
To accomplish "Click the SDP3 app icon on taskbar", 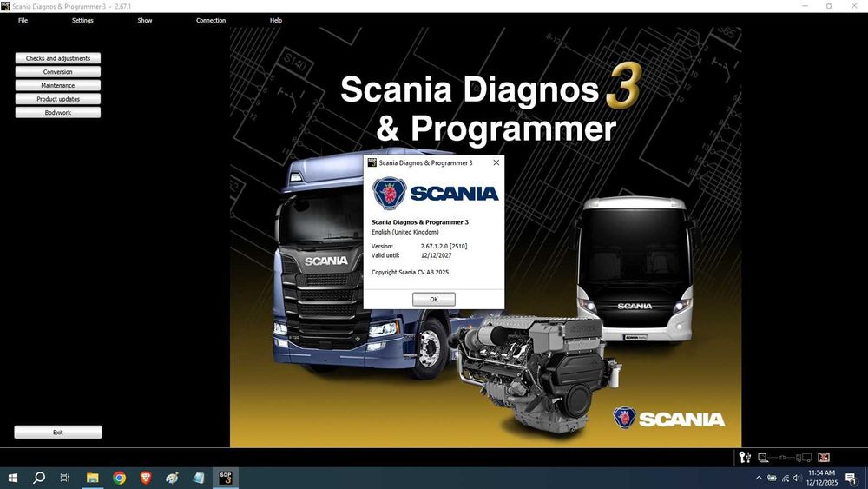I will (226, 478).
